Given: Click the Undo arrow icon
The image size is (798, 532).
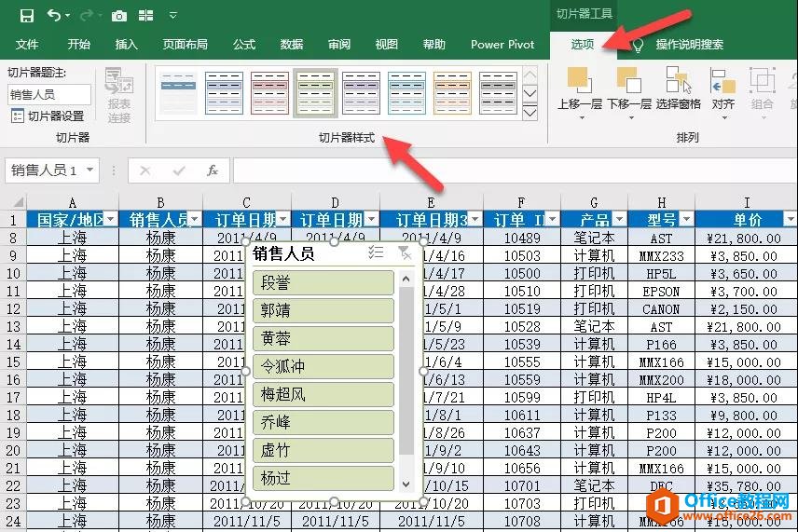Looking at the screenshot, I should click(x=54, y=16).
